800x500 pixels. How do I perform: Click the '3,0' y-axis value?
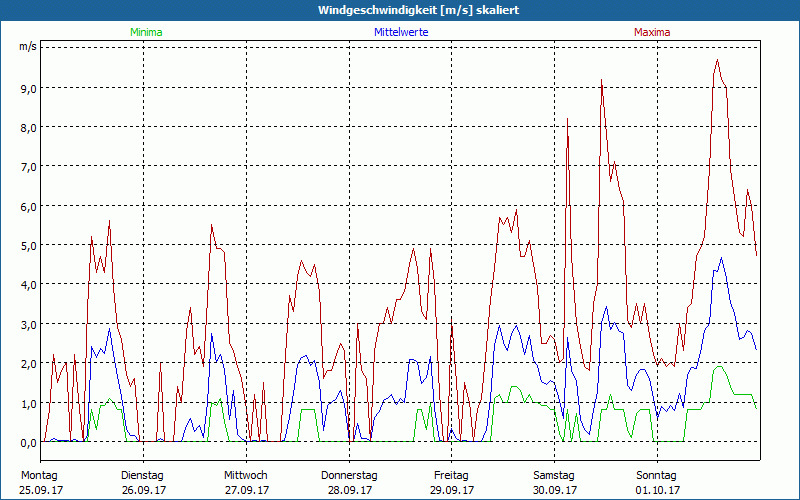[x=28, y=324]
